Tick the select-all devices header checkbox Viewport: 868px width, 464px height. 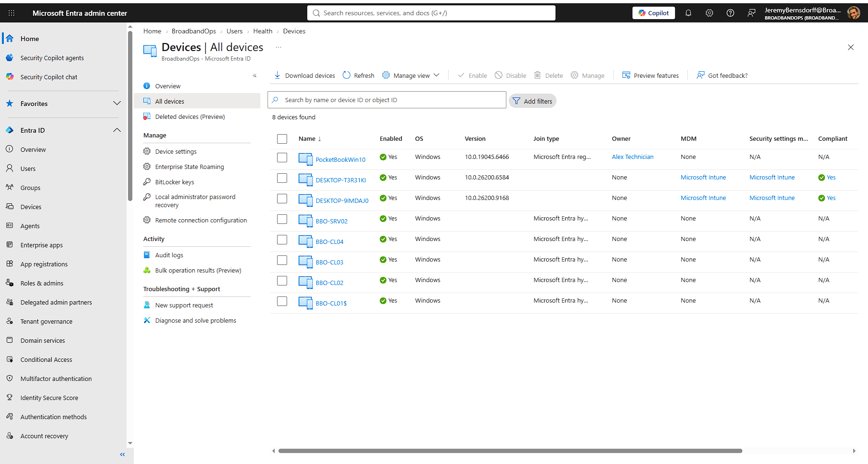(282, 139)
